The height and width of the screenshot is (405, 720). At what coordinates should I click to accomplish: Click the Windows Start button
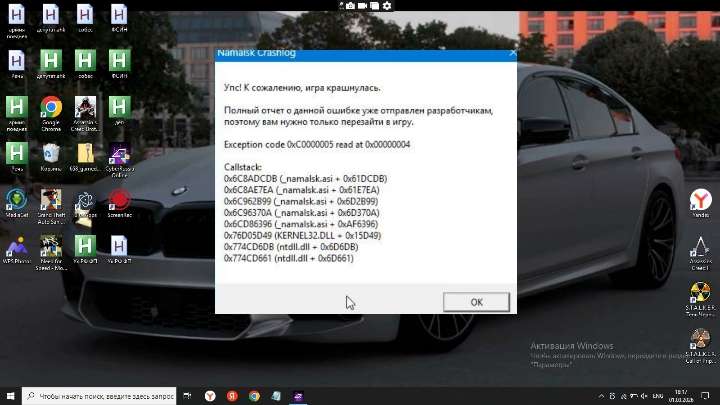[9, 396]
